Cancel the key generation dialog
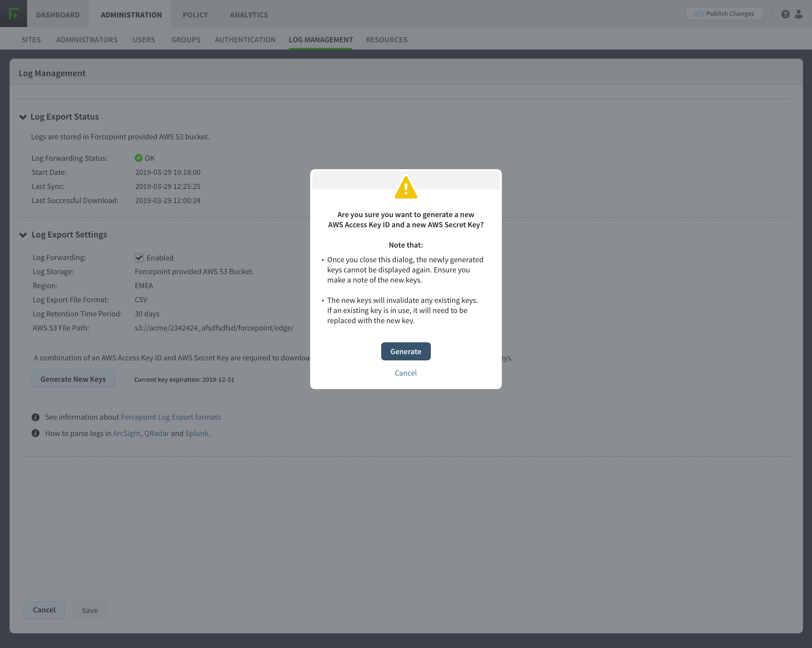812x648 pixels. (x=406, y=373)
